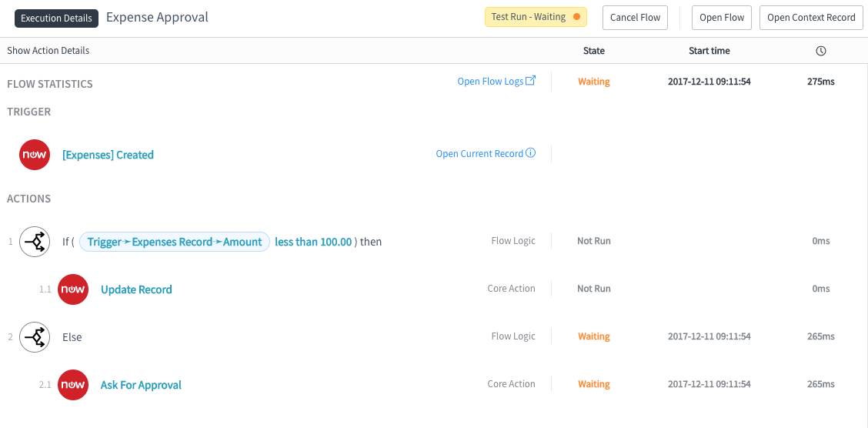Click the Open Flow button
868x428 pixels.
point(722,17)
